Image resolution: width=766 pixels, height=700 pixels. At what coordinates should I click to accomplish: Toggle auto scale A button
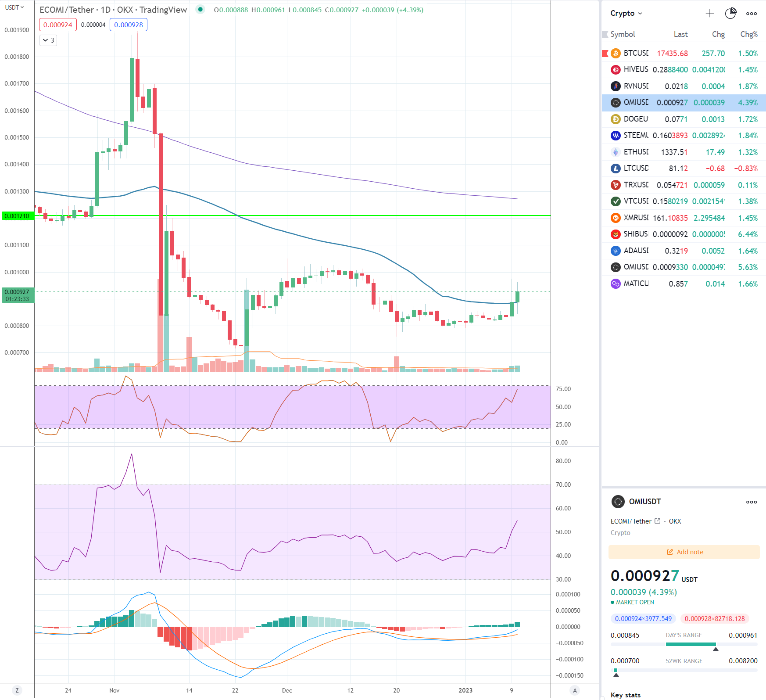coord(575,690)
